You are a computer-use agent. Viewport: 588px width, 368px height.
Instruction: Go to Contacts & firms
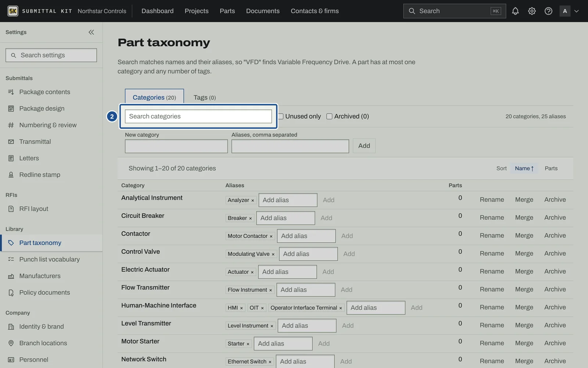315,11
